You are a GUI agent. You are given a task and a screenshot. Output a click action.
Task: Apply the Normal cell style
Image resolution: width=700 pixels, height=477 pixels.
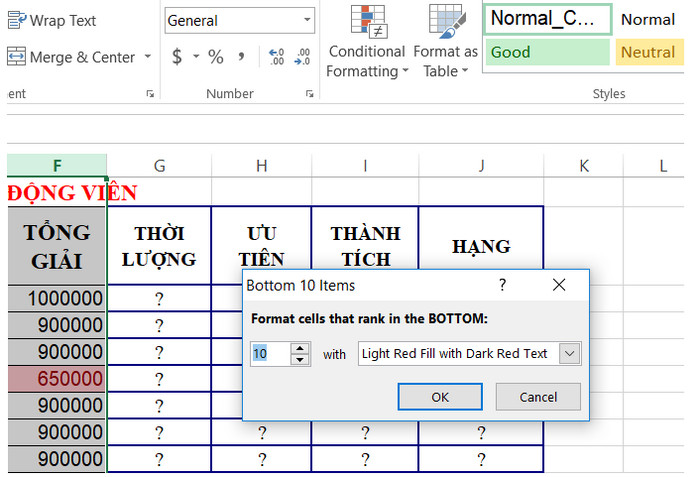click(648, 19)
